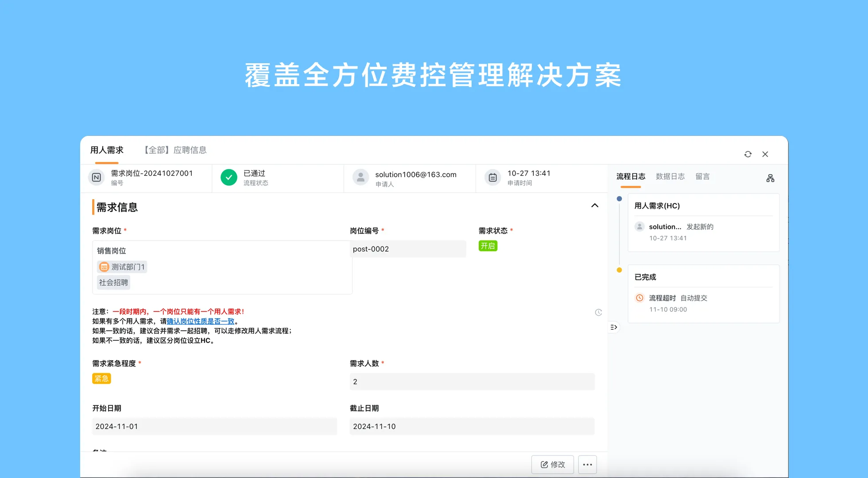Click the 开启 status badge under 需求状态

[488, 246]
